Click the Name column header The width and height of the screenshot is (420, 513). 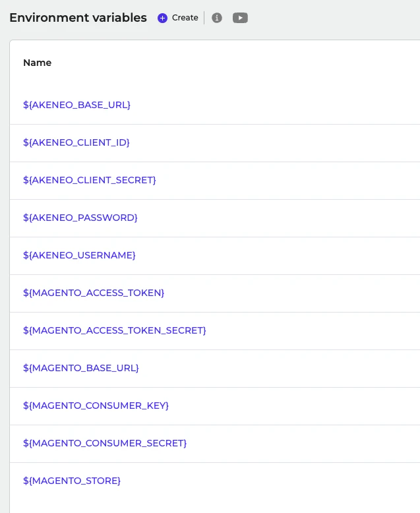38,63
